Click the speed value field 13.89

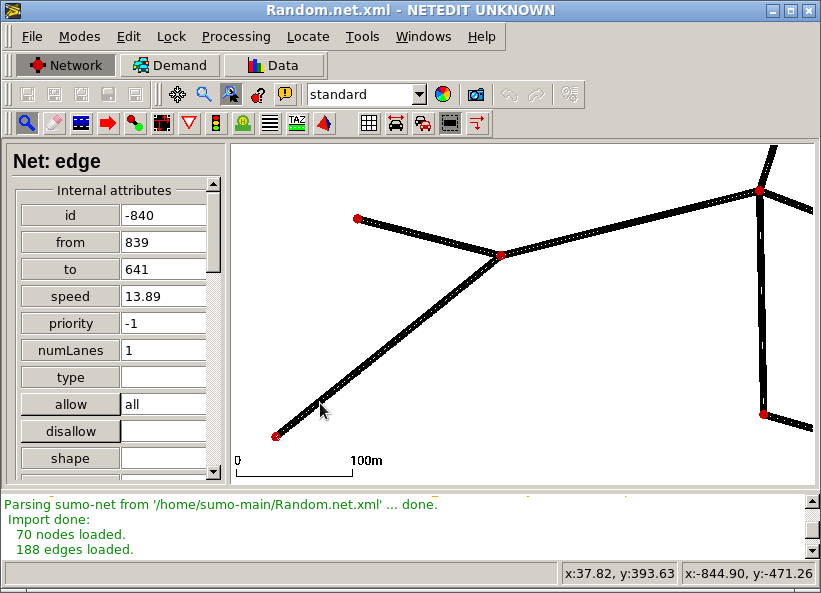(x=164, y=297)
